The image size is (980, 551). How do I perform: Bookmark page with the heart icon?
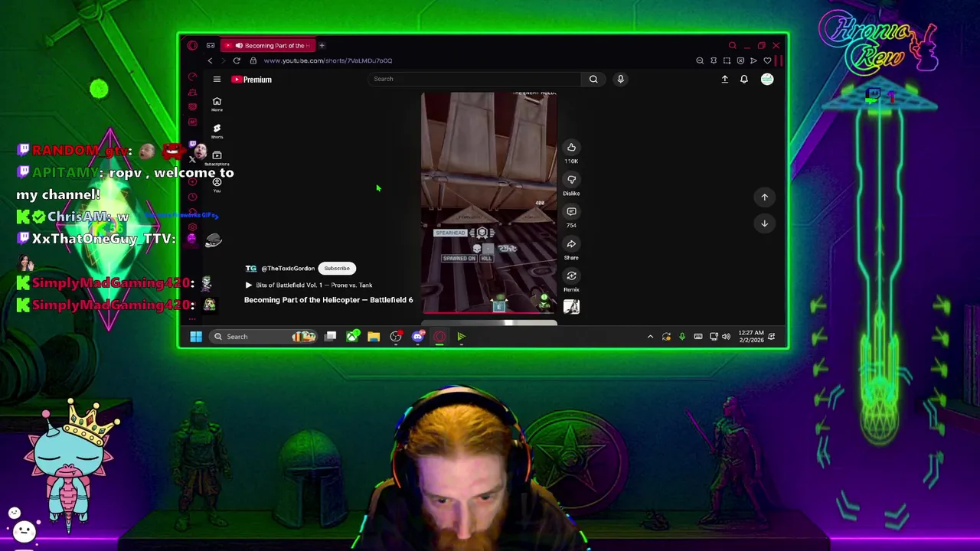(x=767, y=60)
